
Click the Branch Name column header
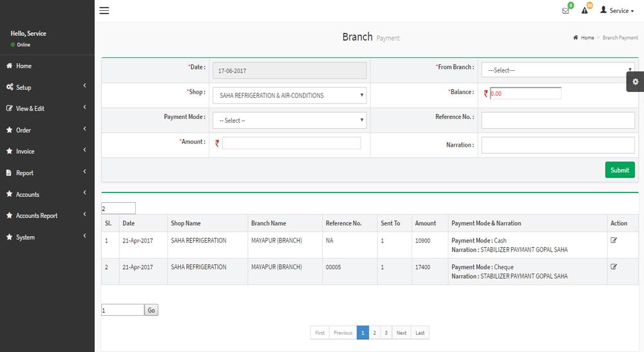pyautogui.click(x=269, y=223)
